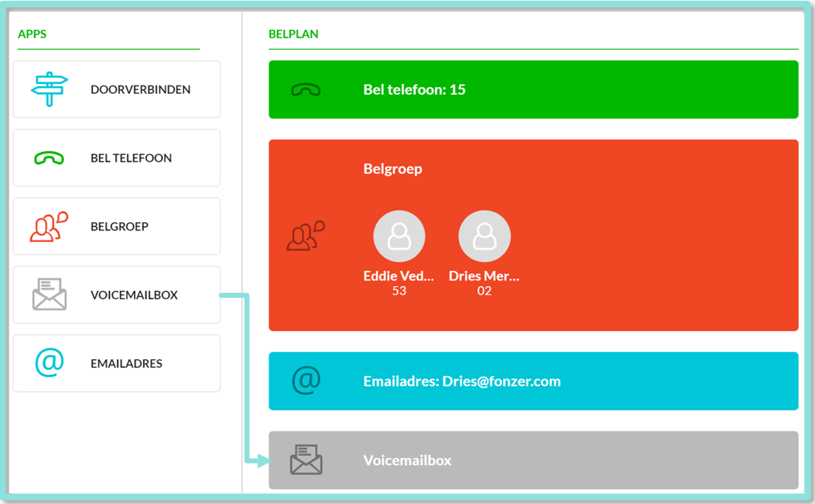Click extension number 02

484,291
